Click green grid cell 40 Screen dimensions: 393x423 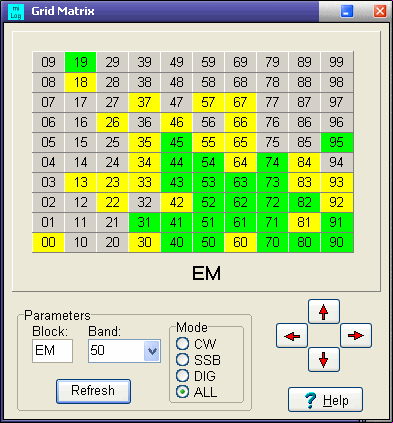point(176,242)
